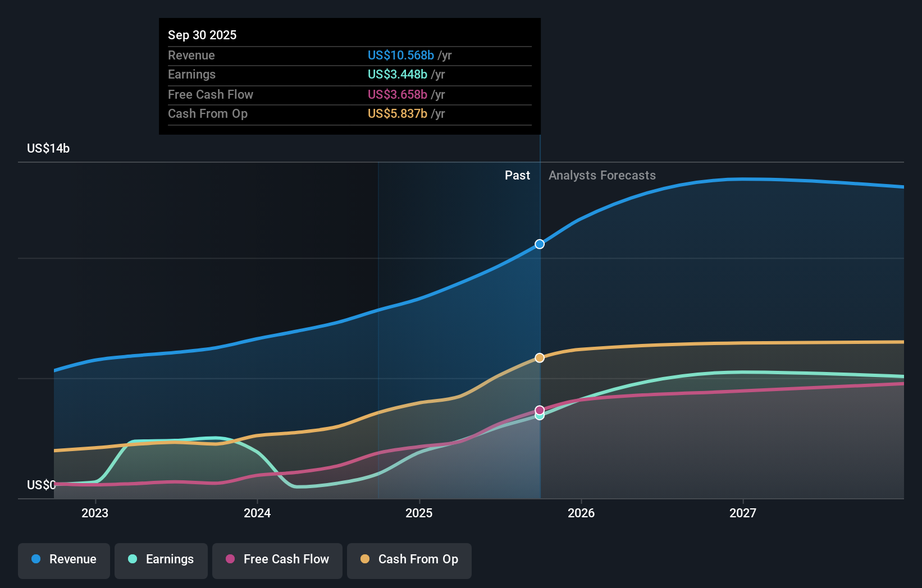
Task: Click the Free Cash Flow legend button
Action: (x=277, y=559)
